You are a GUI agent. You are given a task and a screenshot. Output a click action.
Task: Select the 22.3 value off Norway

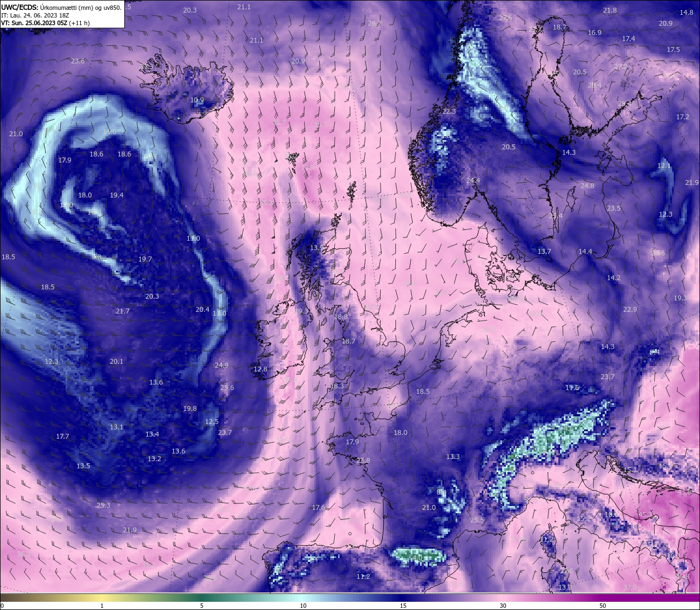pyautogui.click(x=449, y=112)
